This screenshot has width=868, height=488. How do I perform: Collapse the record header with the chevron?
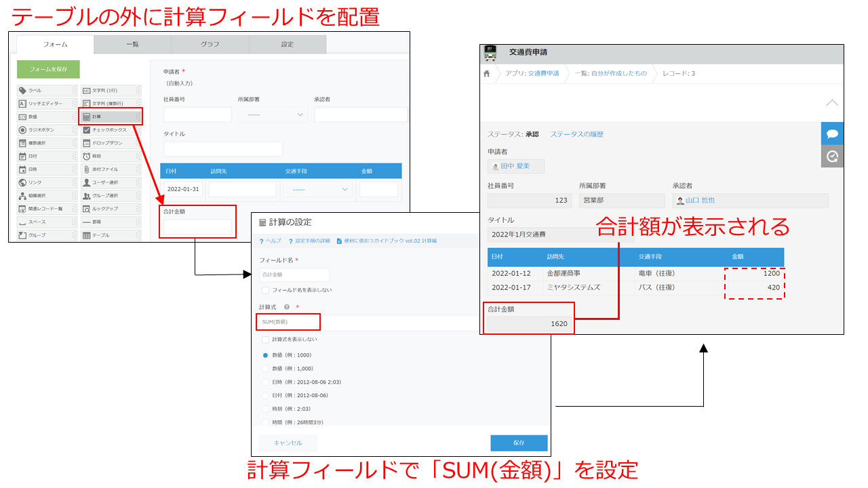(833, 103)
